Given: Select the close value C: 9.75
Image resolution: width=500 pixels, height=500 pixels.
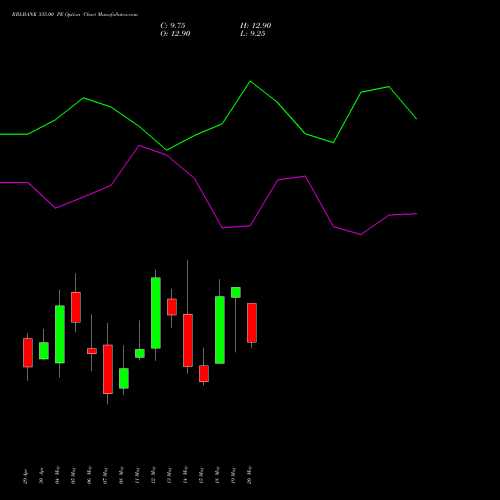Looking at the screenshot, I should click(x=173, y=26).
